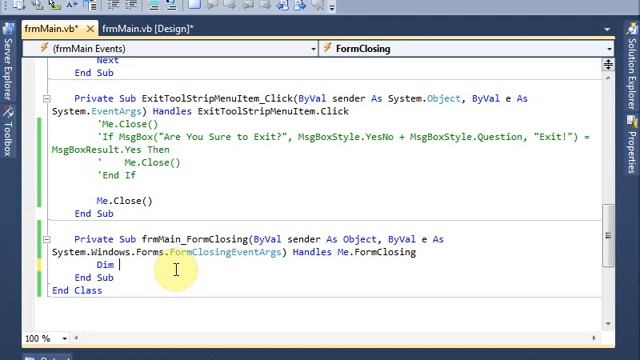The width and height of the screenshot is (640, 360).
Task: Open the 100 % zoom dropdown
Action: [x=64, y=338]
